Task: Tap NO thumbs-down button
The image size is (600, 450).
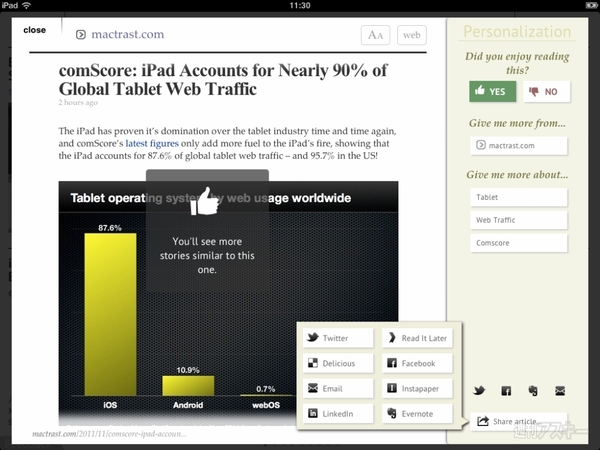Action: pyautogui.click(x=546, y=91)
